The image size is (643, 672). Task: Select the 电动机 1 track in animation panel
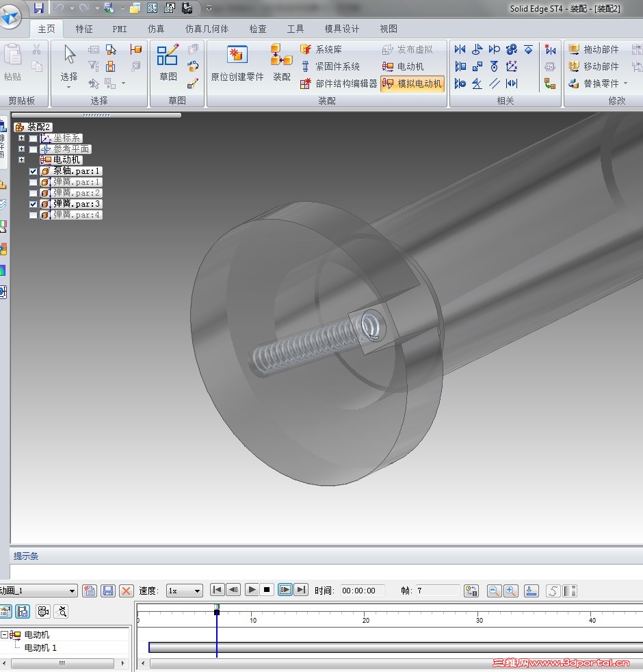point(40,647)
